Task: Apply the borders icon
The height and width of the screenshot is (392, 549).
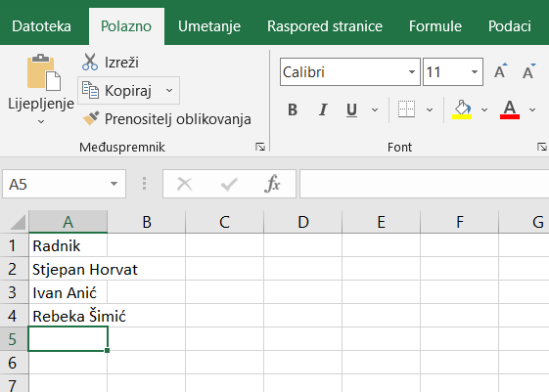Action: click(x=406, y=109)
